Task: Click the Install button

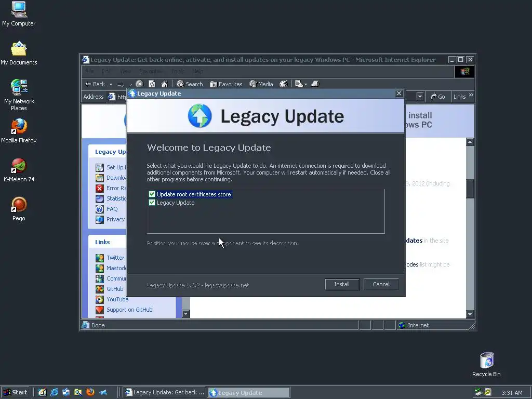Action: tap(342, 284)
